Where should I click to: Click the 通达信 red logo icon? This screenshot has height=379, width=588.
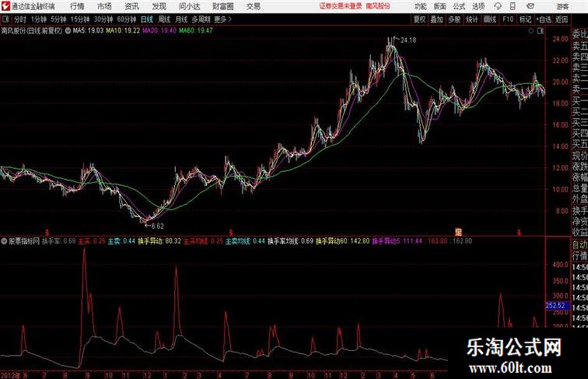pos(5,6)
